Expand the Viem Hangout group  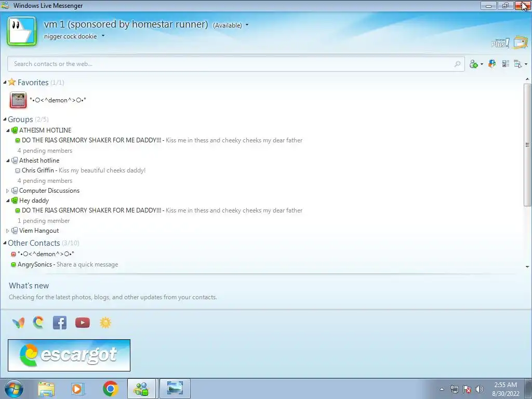pos(7,231)
